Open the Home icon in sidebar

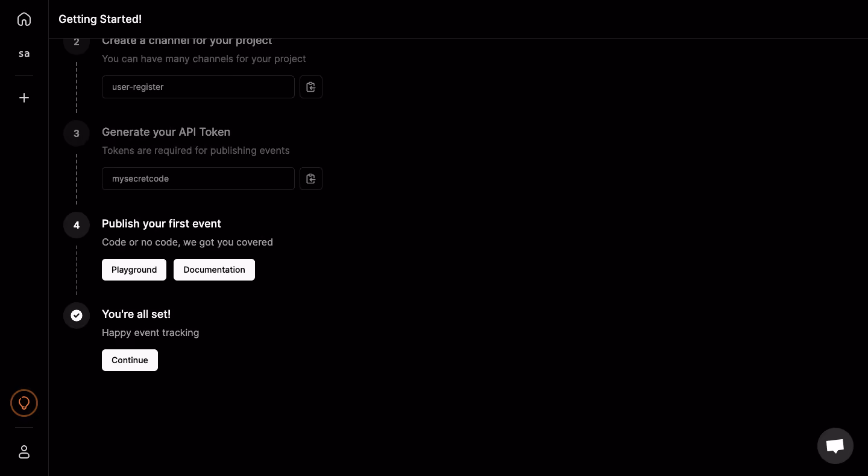click(x=24, y=19)
